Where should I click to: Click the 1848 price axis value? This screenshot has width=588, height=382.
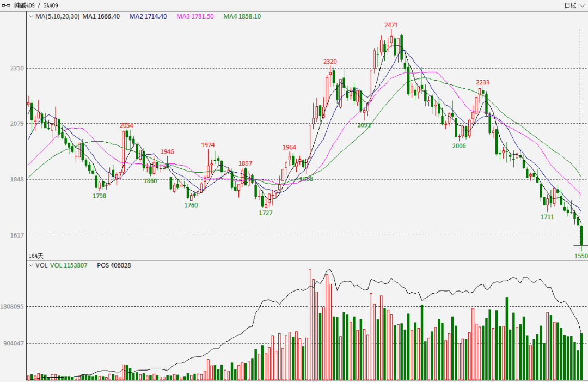[17, 179]
